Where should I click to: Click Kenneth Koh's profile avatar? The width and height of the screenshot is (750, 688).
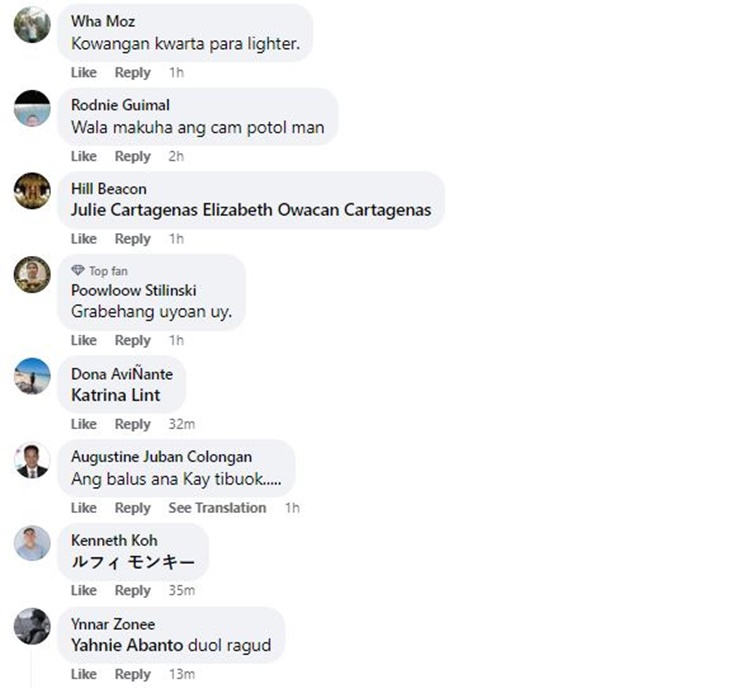click(x=32, y=543)
